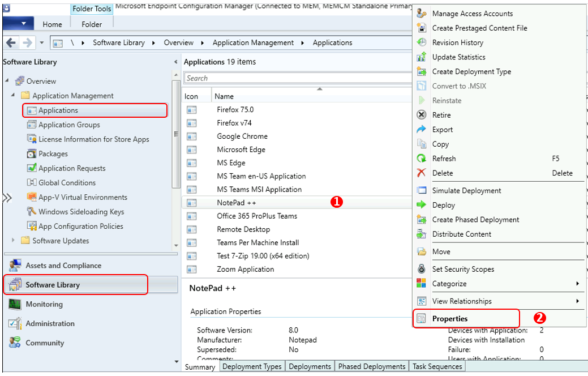This screenshot has width=588, height=376.
Task: Click the green Refresh icon
Action: click(422, 159)
